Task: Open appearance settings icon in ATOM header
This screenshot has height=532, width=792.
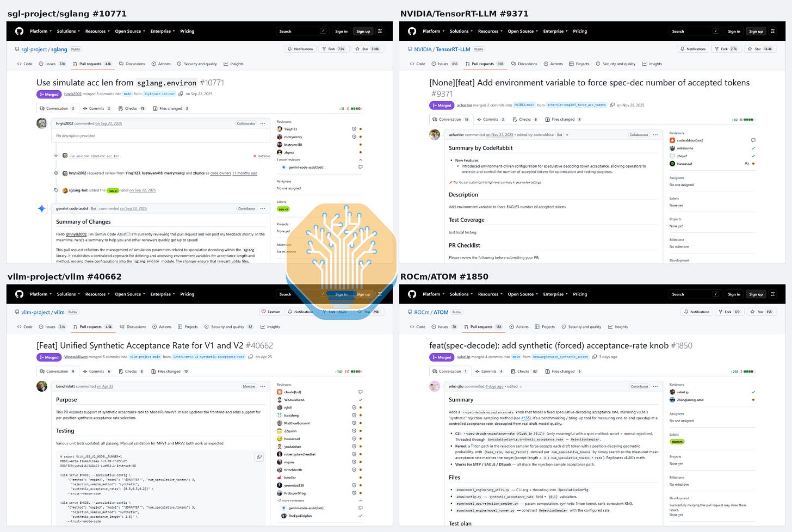Action: point(772,294)
